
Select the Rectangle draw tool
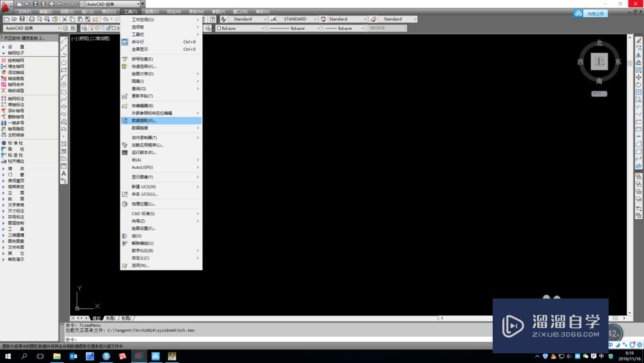coord(64,70)
